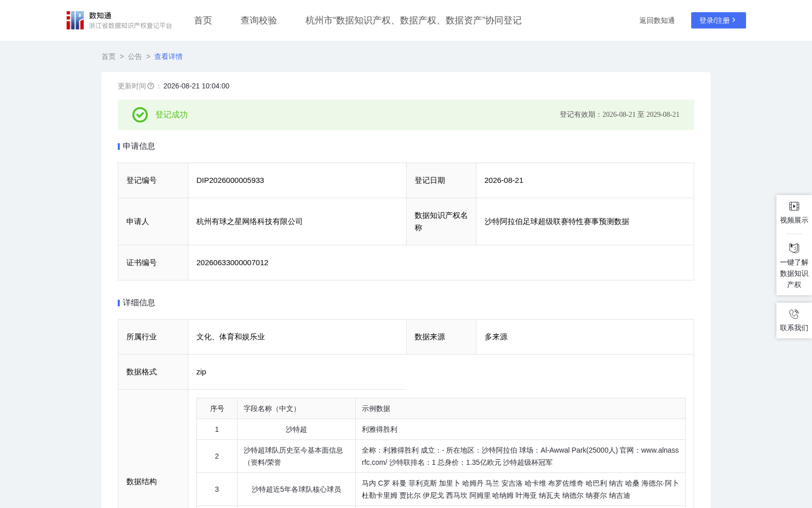Screen dimensions: 812x508
Task: Click the title 沙特阿拉伯足球超级联赛特性赛事预测数据
Action: pos(557,221)
